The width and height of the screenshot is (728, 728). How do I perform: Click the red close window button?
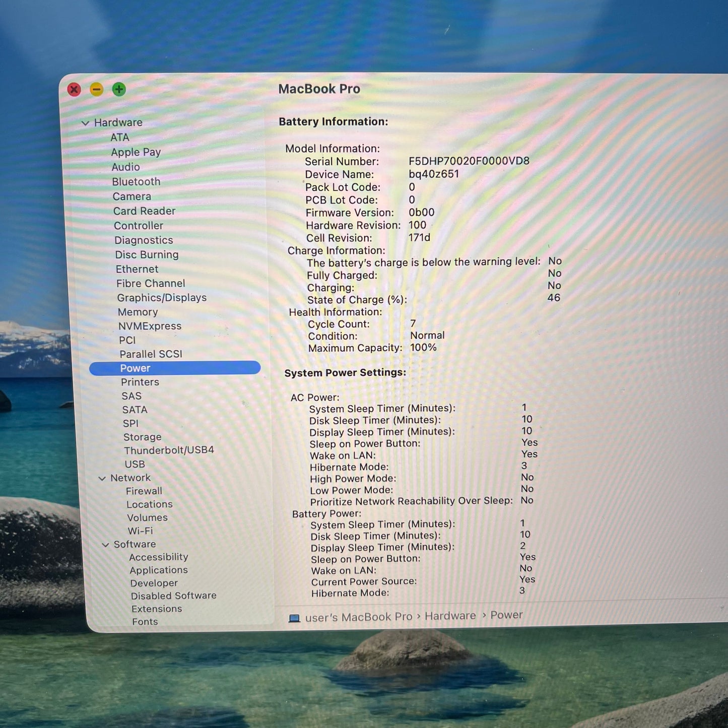pos(74,90)
